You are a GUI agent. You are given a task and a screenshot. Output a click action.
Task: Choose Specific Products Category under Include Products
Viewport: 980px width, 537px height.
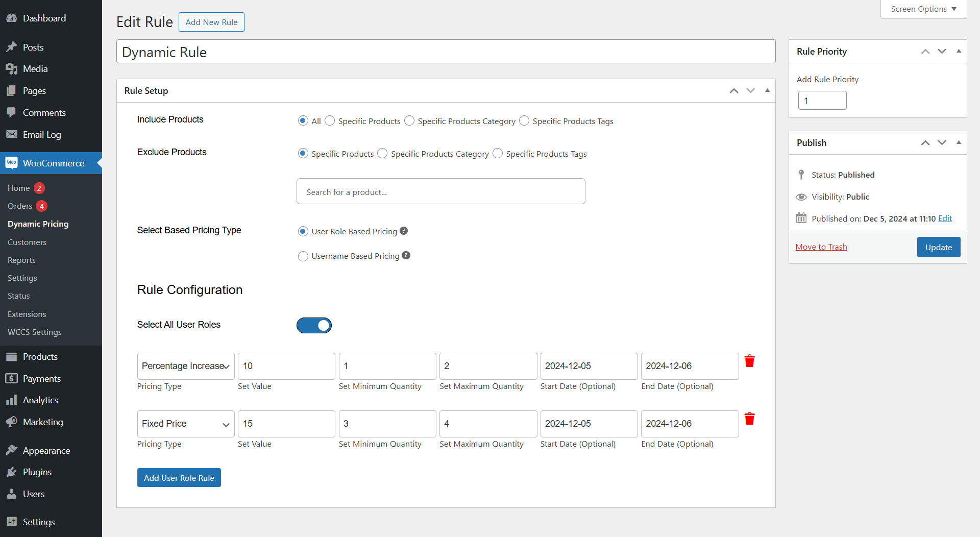[x=409, y=121]
